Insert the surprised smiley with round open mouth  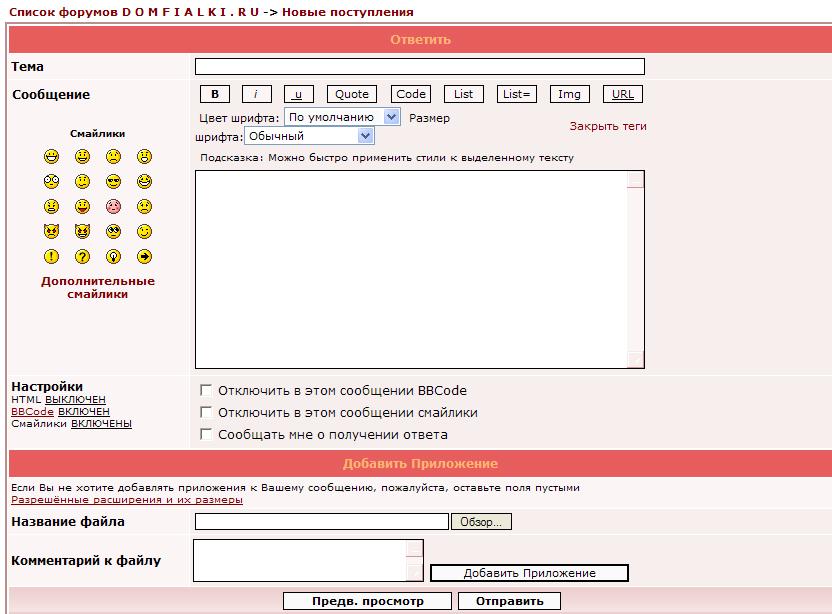144,157
